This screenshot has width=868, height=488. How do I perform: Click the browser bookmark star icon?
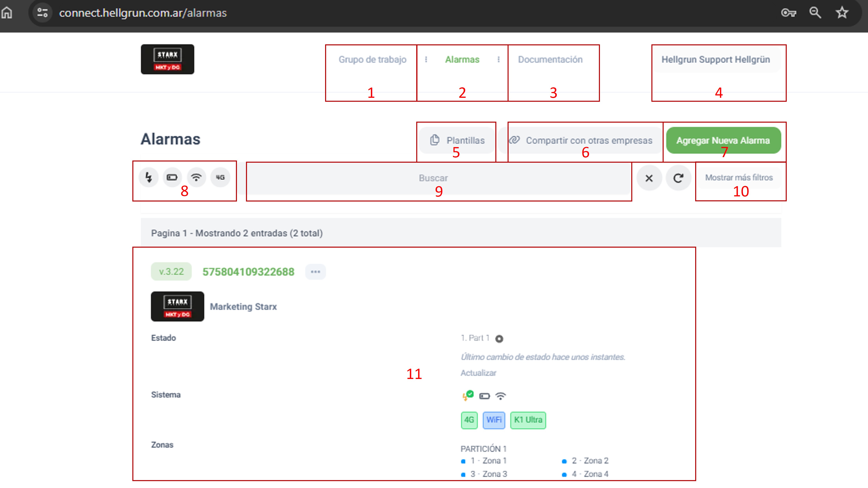pyautogui.click(x=842, y=13)
